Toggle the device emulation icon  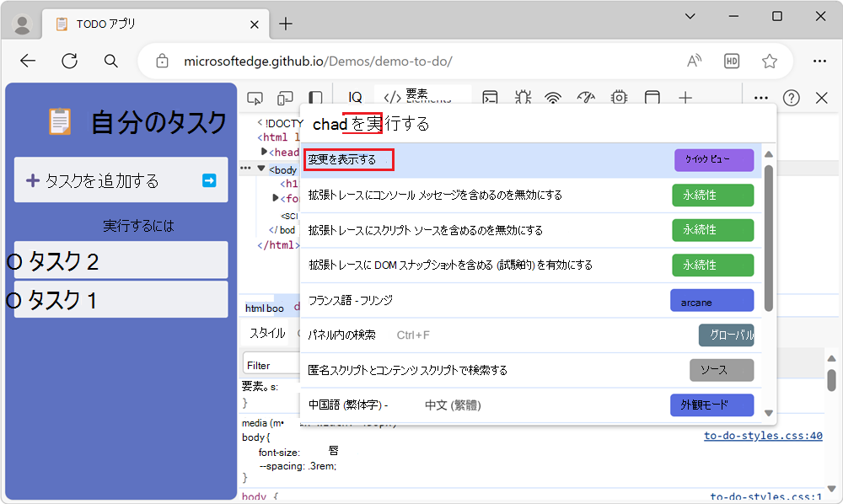tap(287, 98)
